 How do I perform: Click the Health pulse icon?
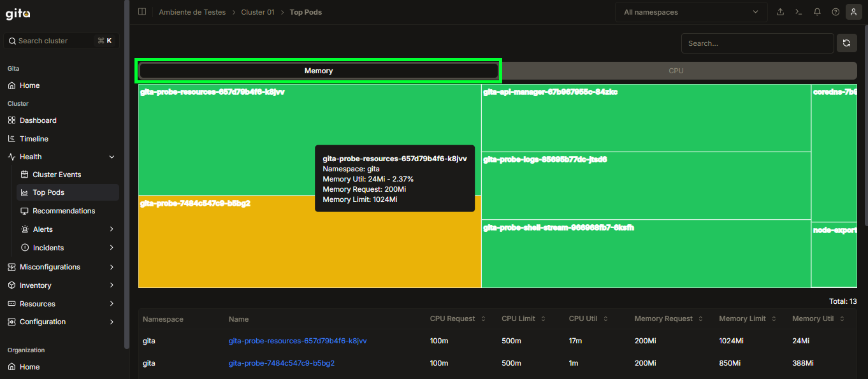(12, 157)
